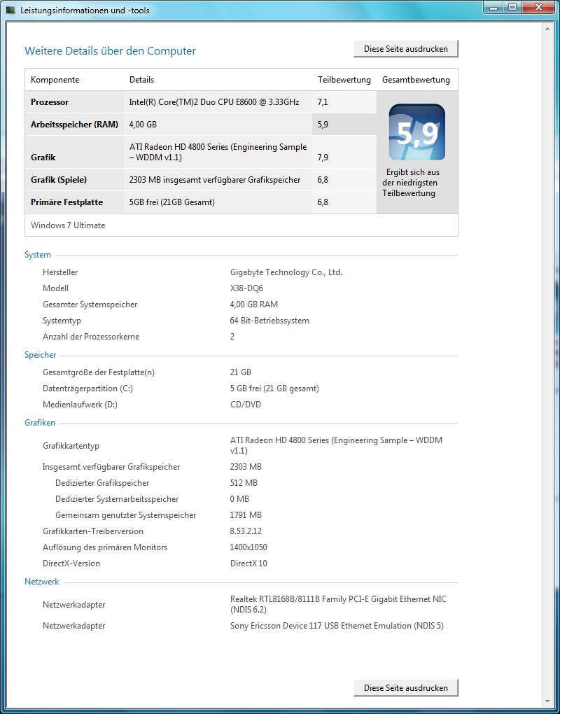588x714 pixels.
Task: Click '2303 MB insgesamt verfügbarer Grafikspeicher' detail
Action: 214,179
